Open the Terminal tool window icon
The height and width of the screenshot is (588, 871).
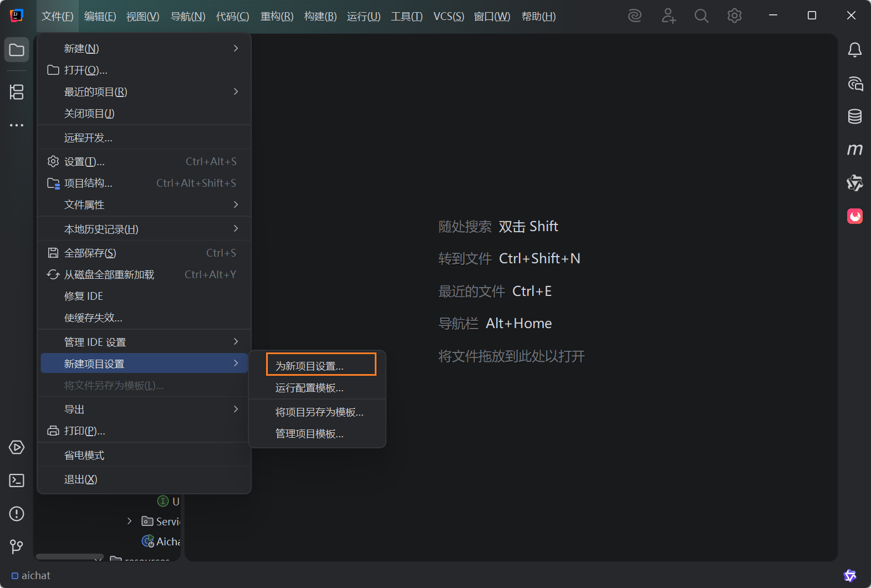coord(17,480)
